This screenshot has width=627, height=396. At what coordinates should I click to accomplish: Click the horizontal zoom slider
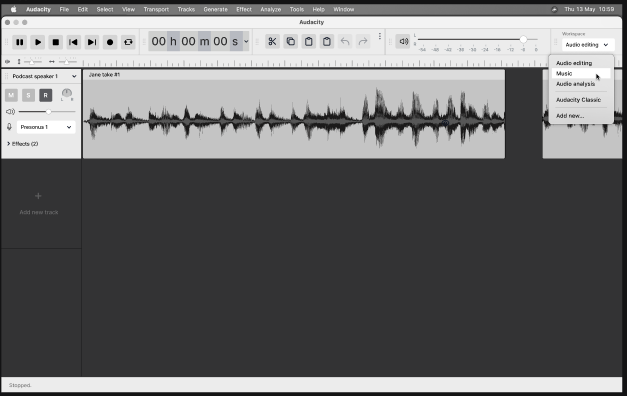68,62
